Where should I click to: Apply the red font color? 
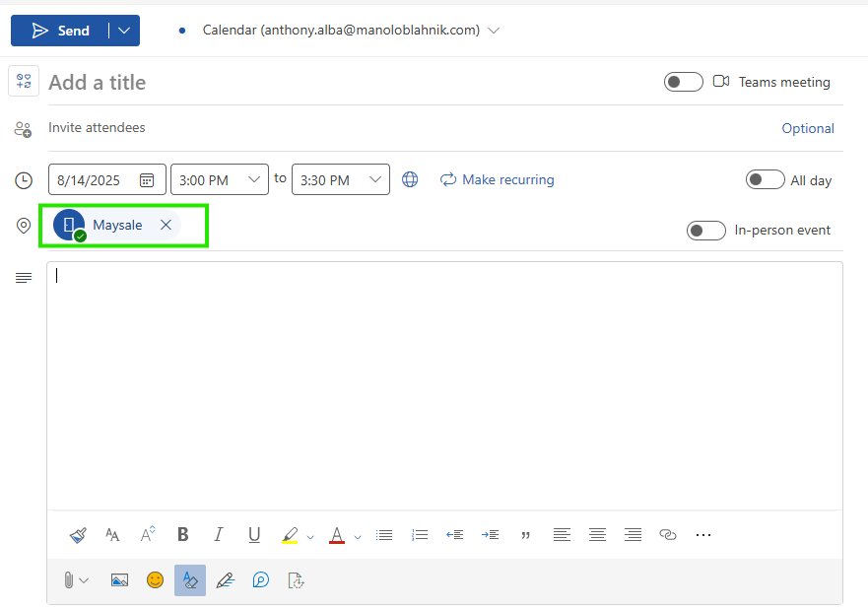click(x=337, y=535)
